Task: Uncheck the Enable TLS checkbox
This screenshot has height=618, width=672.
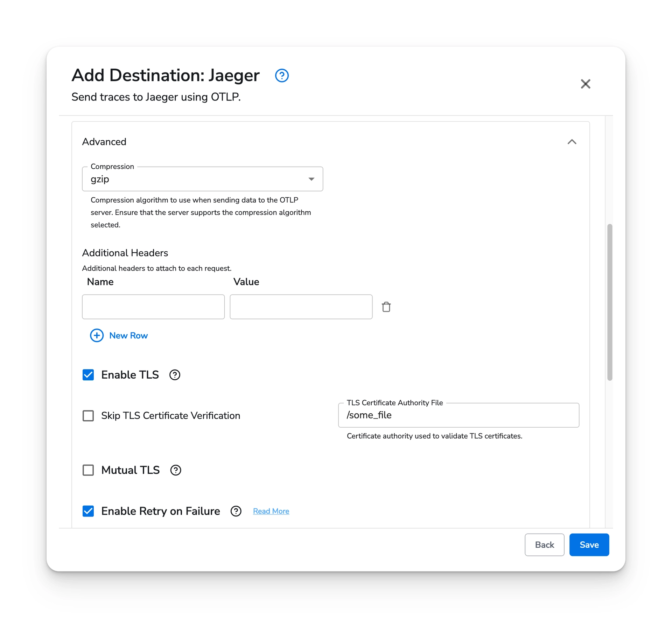Action: [88, 375]
